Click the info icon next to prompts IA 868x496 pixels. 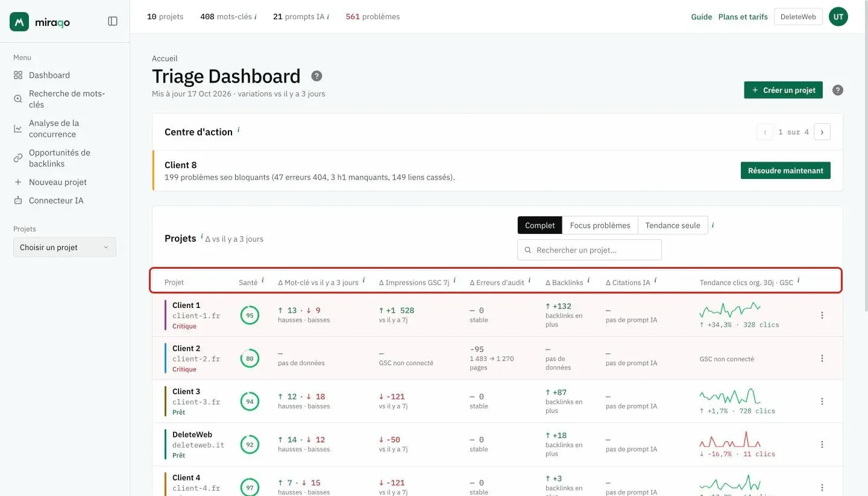(x=328, y=17)
